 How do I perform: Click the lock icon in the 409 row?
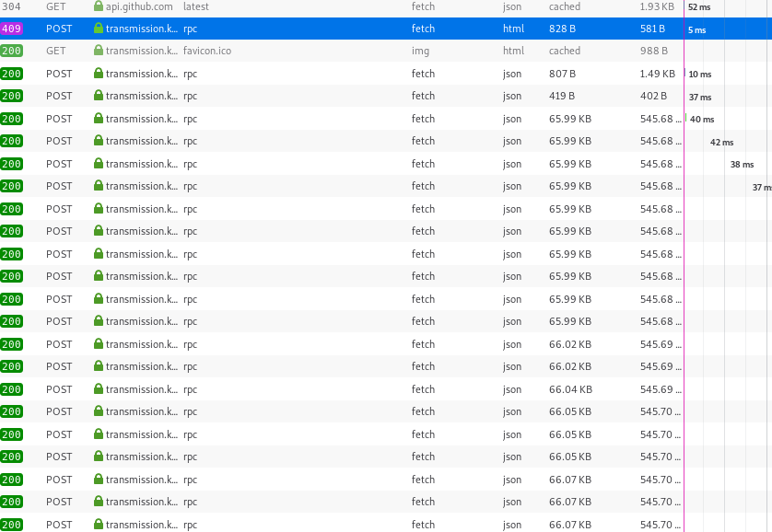point(99,29)
